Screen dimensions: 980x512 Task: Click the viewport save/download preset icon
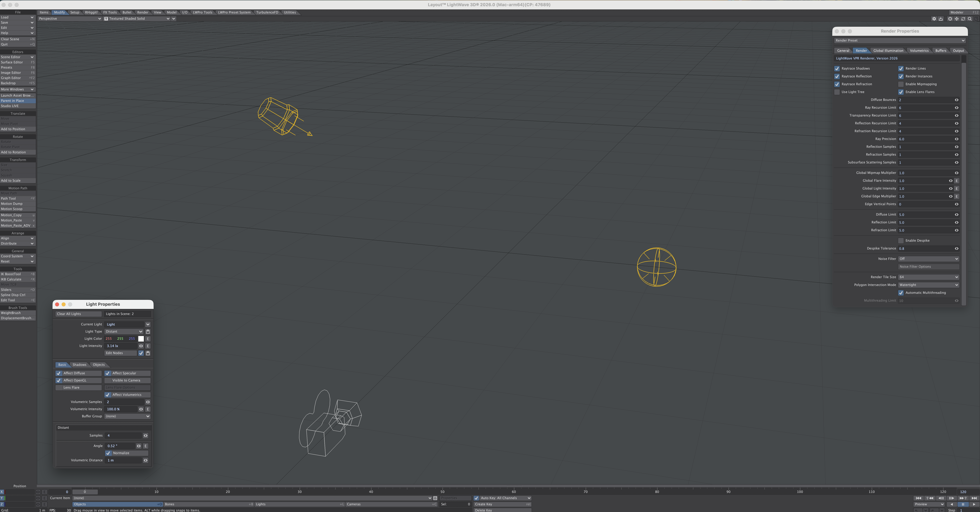[x=941, y=19]
